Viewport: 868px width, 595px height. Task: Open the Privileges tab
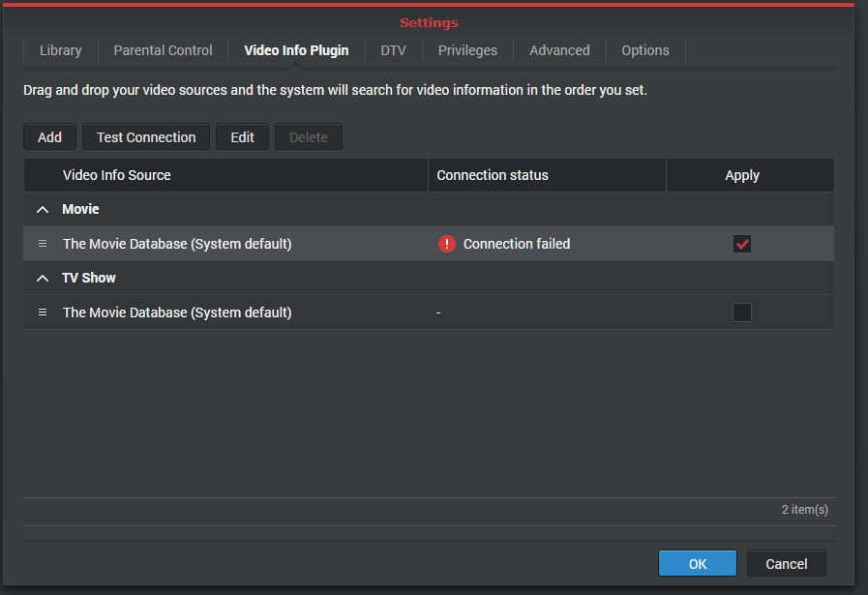pos(467,50)
